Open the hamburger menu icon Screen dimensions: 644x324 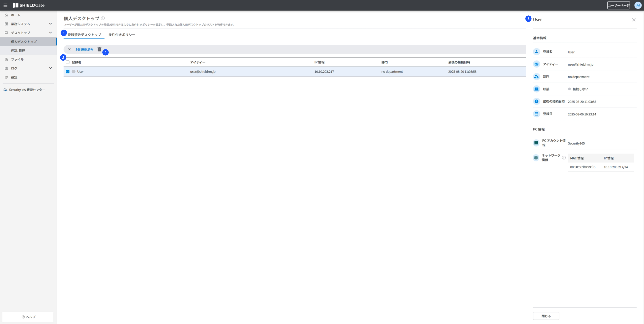pos(5,5)
